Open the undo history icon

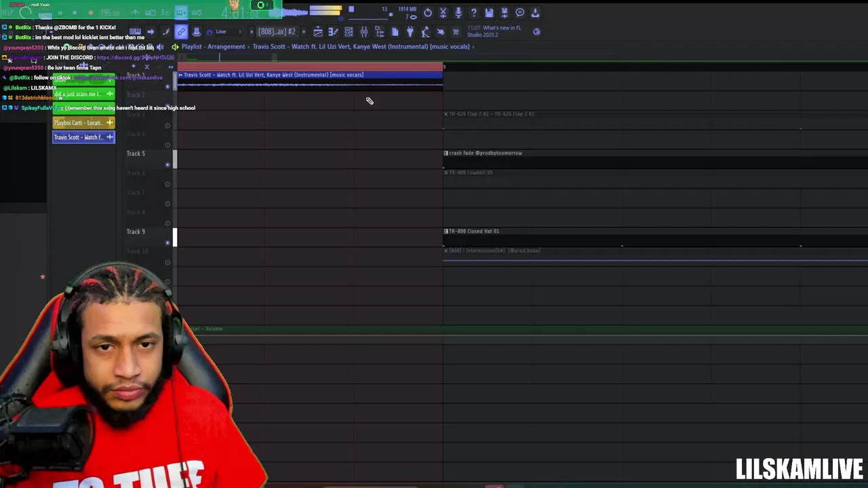click(427, 12)
